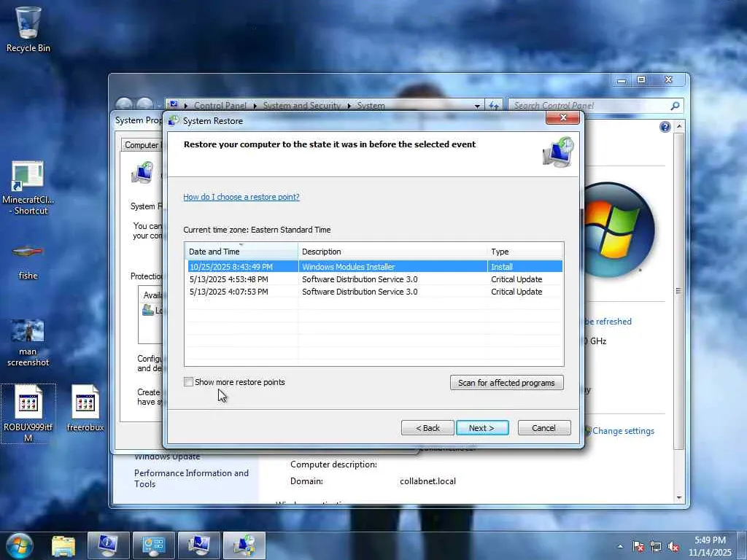This screenshot has height=560, width=747.
Task: Open Windows Explorer from the taskbar
Action: tap(63, 546)
